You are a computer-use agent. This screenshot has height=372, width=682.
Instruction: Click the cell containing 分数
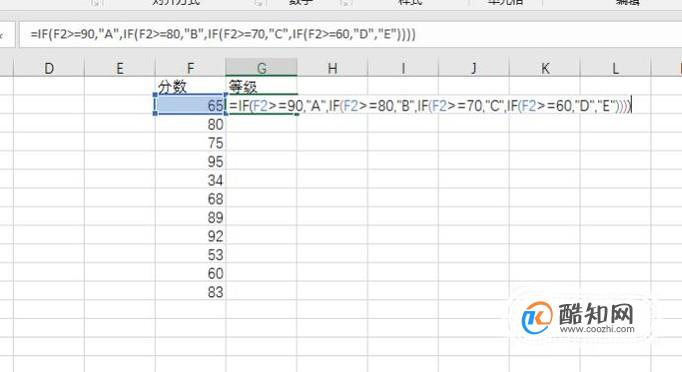(x=191, y=86)
